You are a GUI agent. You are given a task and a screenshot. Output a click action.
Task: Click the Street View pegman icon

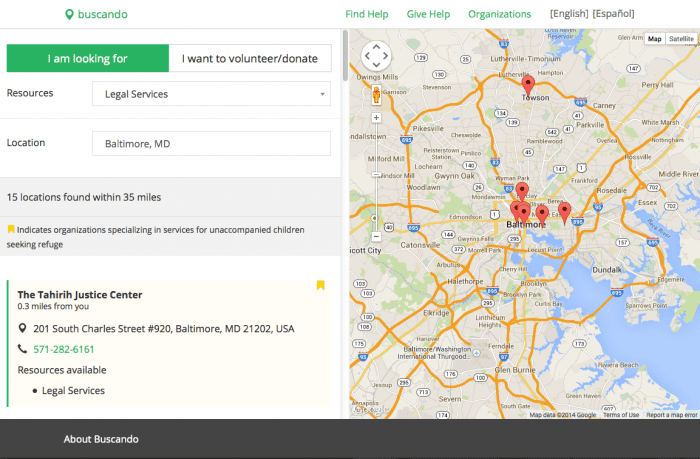pyautogui.click(x=377, y=95)
